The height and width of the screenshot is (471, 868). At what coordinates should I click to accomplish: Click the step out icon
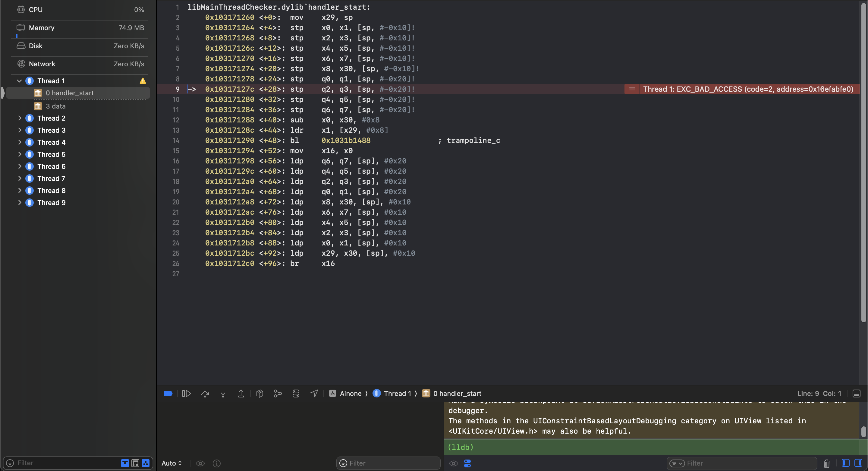pos(241,393)
